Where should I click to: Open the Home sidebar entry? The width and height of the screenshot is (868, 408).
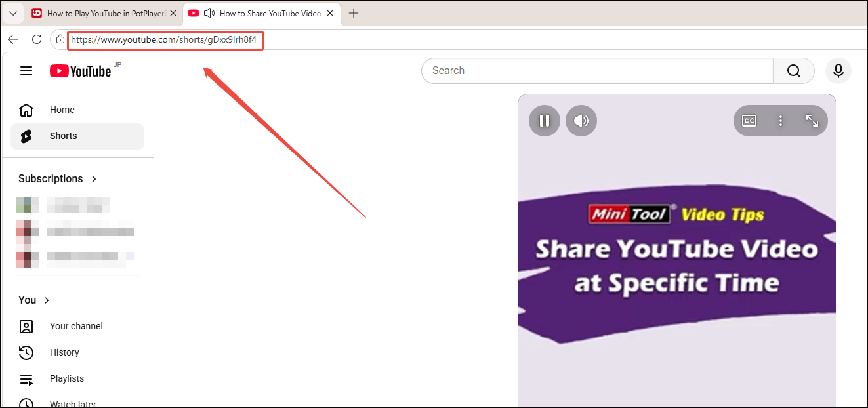coord(77,110)
